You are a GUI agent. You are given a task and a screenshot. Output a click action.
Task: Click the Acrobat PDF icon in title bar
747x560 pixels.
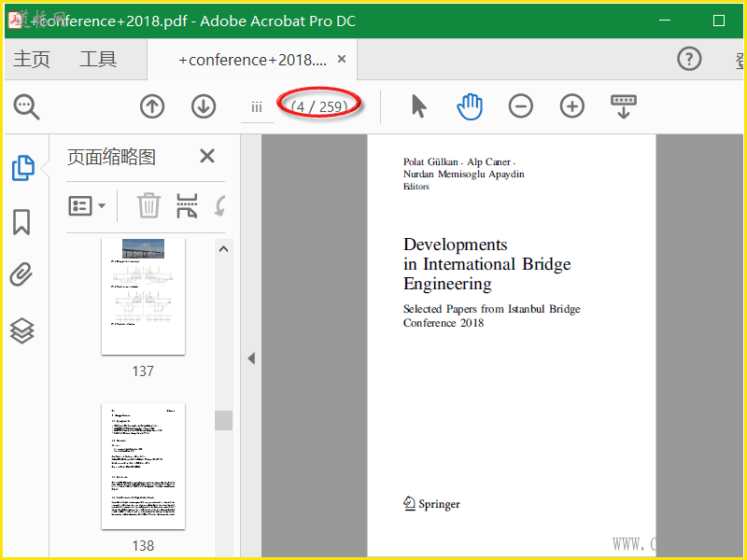[x=15, y=20]
